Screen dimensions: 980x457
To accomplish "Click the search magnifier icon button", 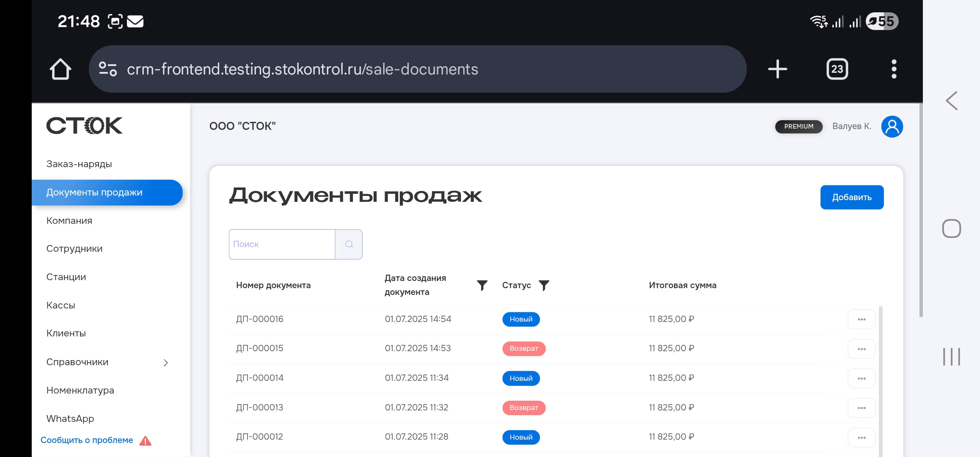I will tap(349, 244).
